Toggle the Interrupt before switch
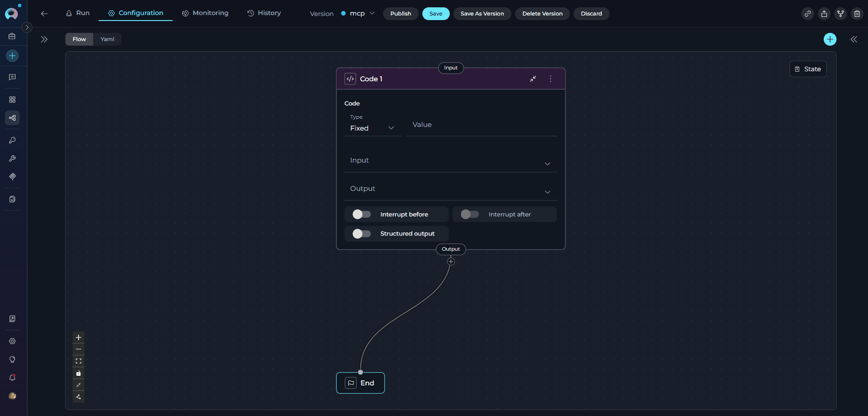 [x=361, y=214]
